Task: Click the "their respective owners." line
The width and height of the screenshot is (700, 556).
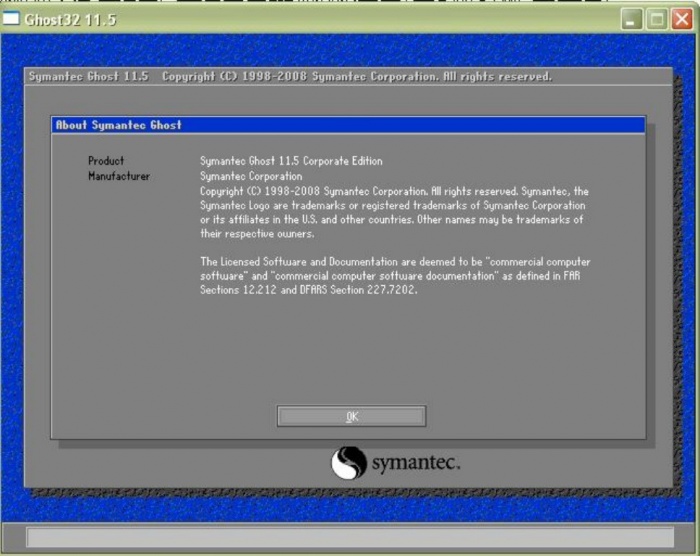Action: tap(257, 234)
